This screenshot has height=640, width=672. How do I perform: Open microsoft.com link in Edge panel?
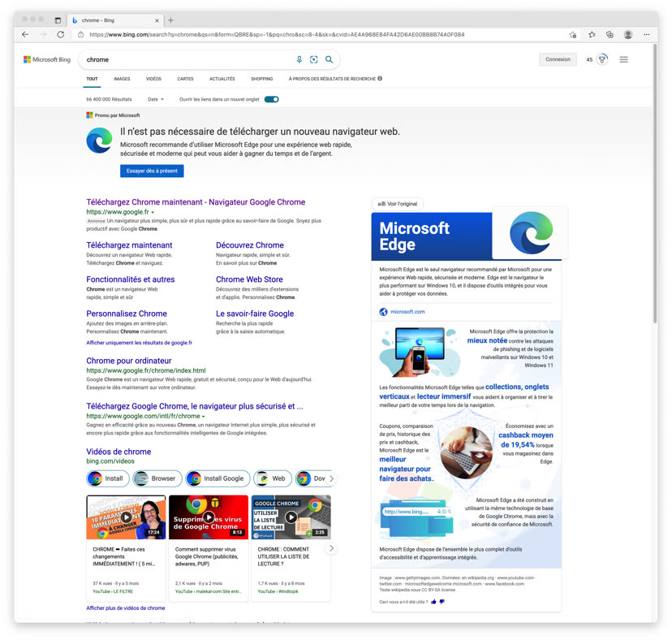[407, 312]
